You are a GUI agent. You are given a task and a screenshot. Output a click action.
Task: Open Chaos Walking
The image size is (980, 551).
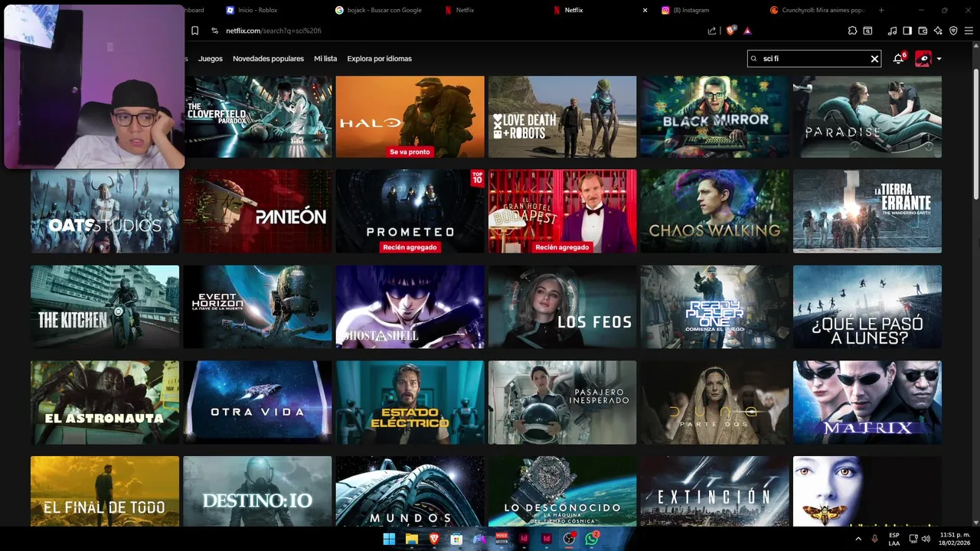715,211
